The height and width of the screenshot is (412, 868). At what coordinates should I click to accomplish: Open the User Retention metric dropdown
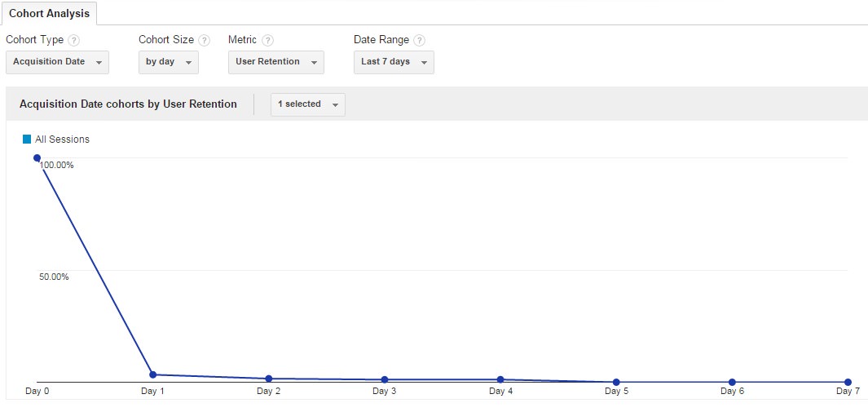click(x=275, y=62)
